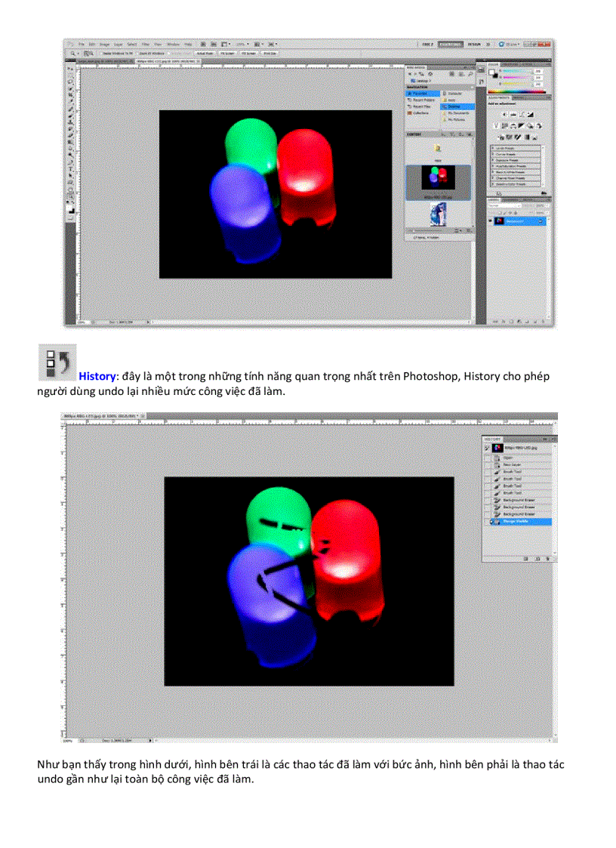Toggle the history source marker next to the thumbnail
Screen dimensions: 616x848
[486, 447]
